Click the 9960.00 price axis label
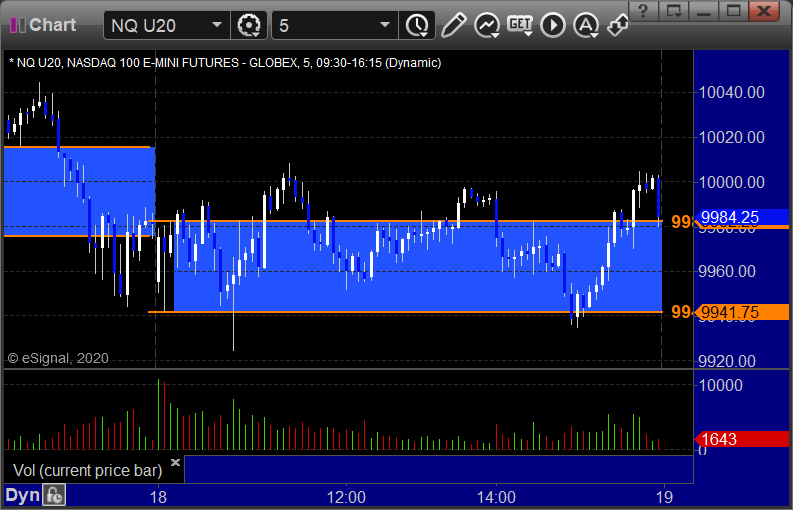Viewport: 793px width, 510px height. tap(728, 271)
